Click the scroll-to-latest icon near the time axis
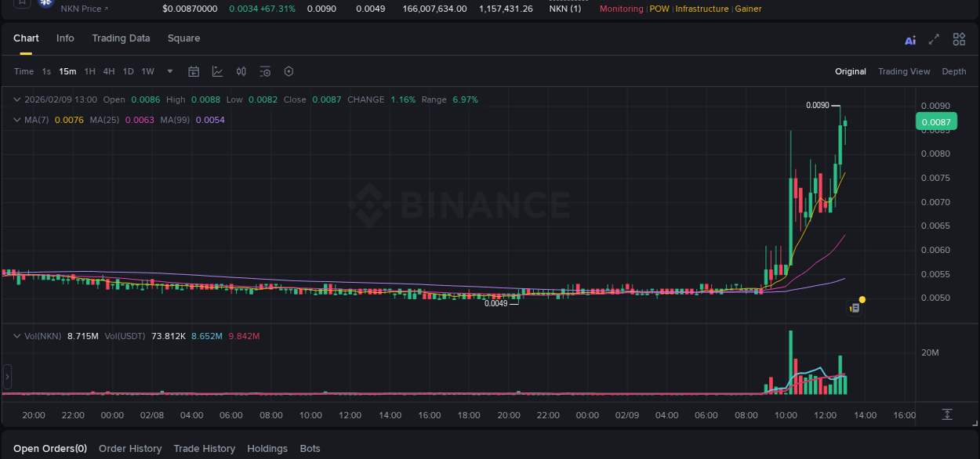980x459 pixels. [947, 414]
